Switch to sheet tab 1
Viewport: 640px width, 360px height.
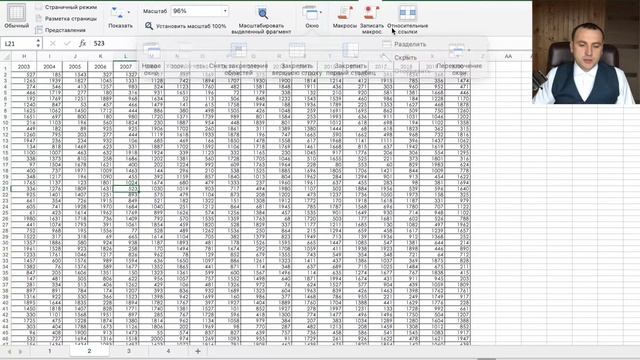[50, 351]
